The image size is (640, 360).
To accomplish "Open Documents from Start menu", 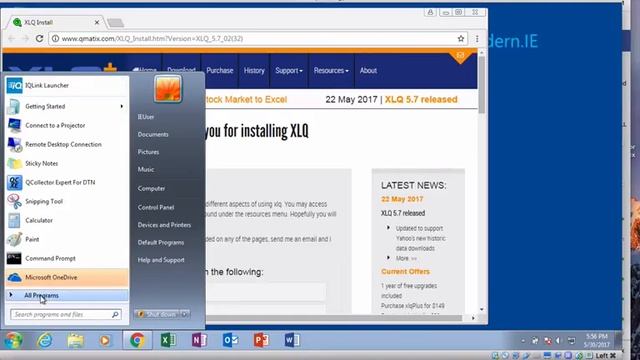I will pyautogui.click(x=153, y=134).
